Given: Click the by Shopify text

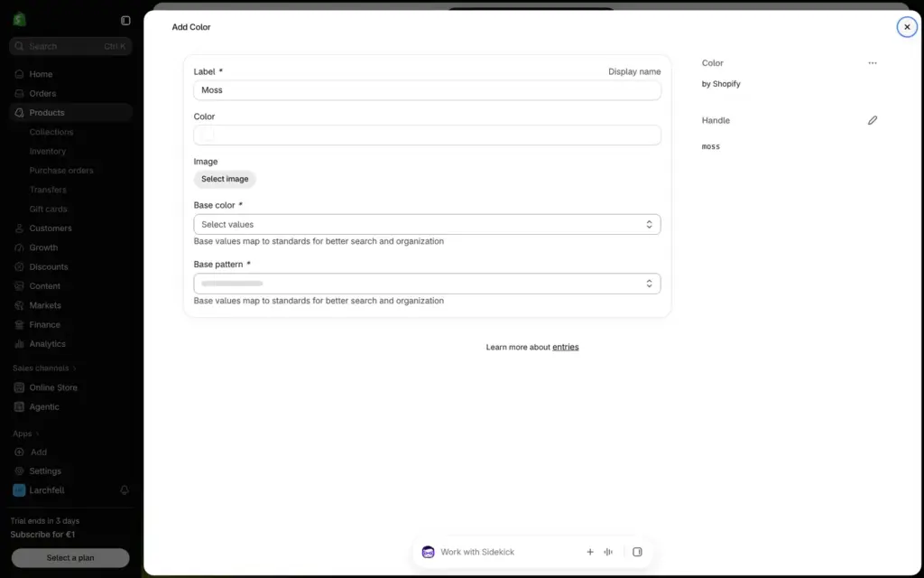Looking at the screenshot, I should pos(721,84).
